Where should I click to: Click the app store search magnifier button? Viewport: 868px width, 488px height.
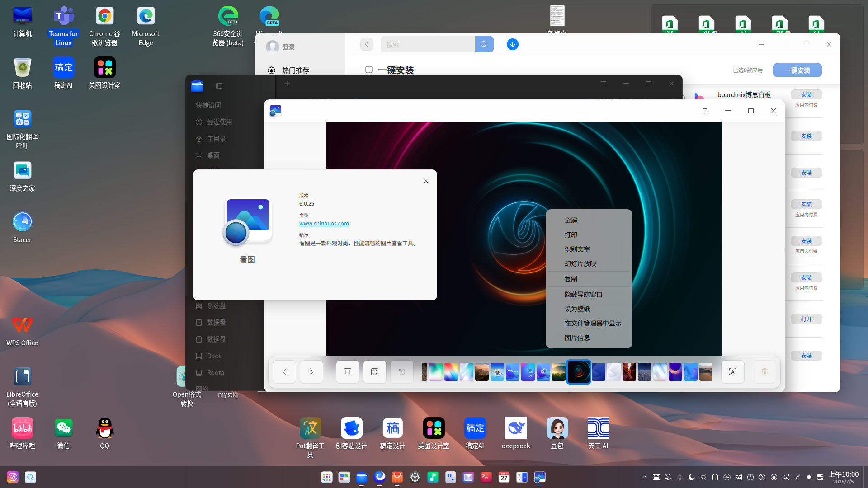coord(484,44)
